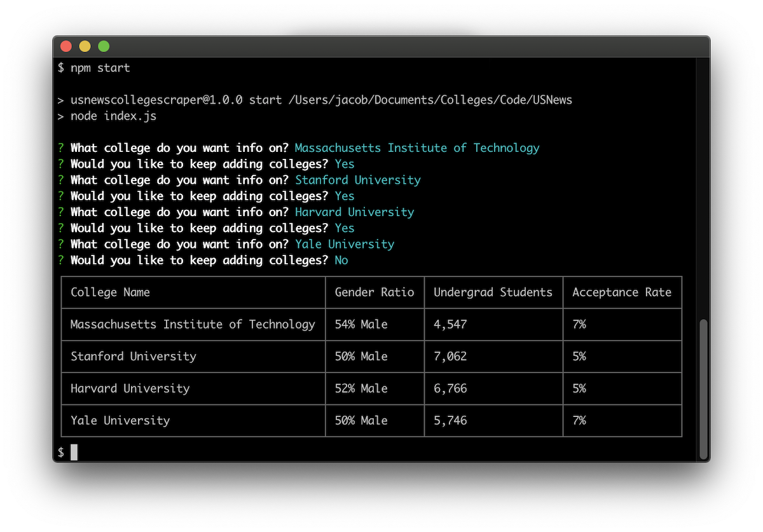763x532 pixels.
Task: Click the cursor block at the prompt
Action: [x=74, y=452]
